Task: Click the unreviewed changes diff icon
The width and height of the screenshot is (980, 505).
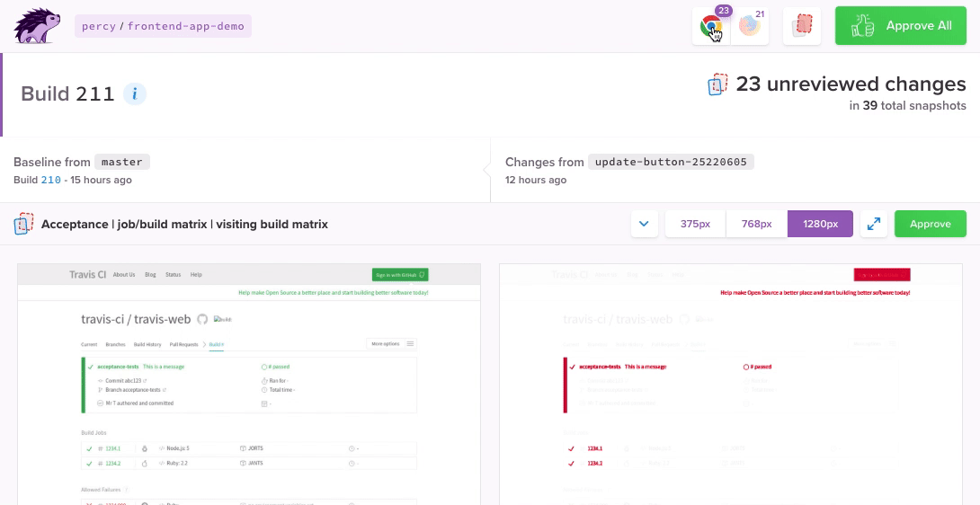Action: pyautogui.click(x=717, y=84)
